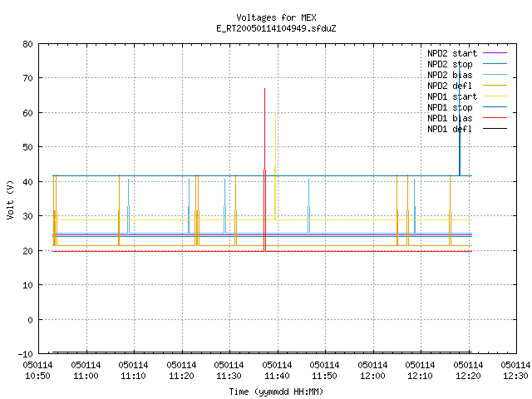Pick the red NPD1 bias legend line sample
This screenshot has width=532, height=399.
click(495, 118)
